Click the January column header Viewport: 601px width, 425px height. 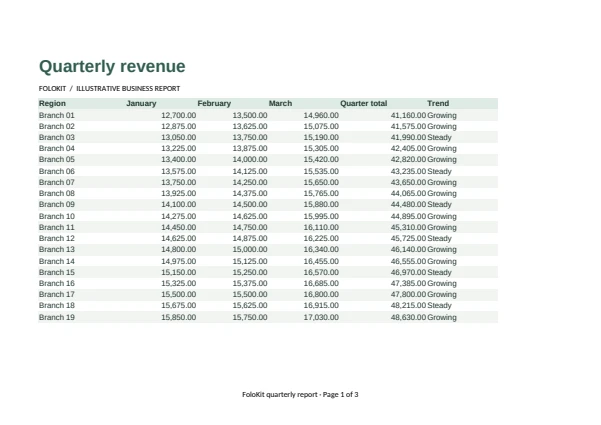point(141,103)
